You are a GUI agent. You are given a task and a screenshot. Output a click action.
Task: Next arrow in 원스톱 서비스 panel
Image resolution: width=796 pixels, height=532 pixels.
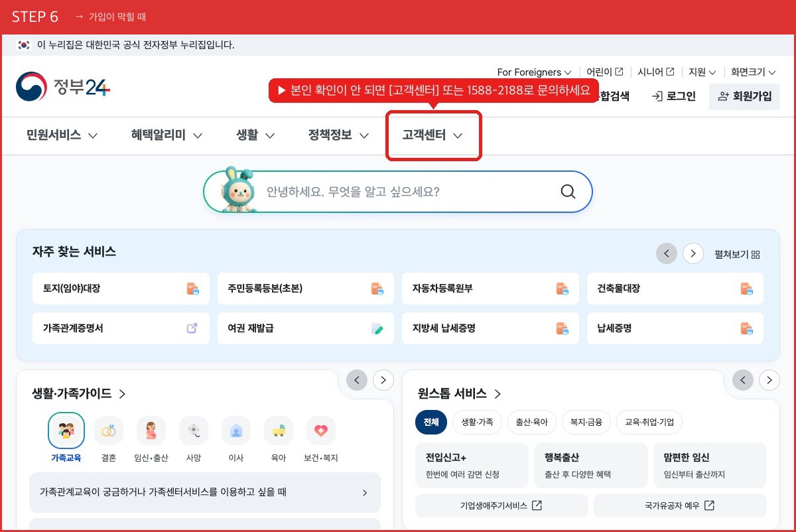point(769,380)
